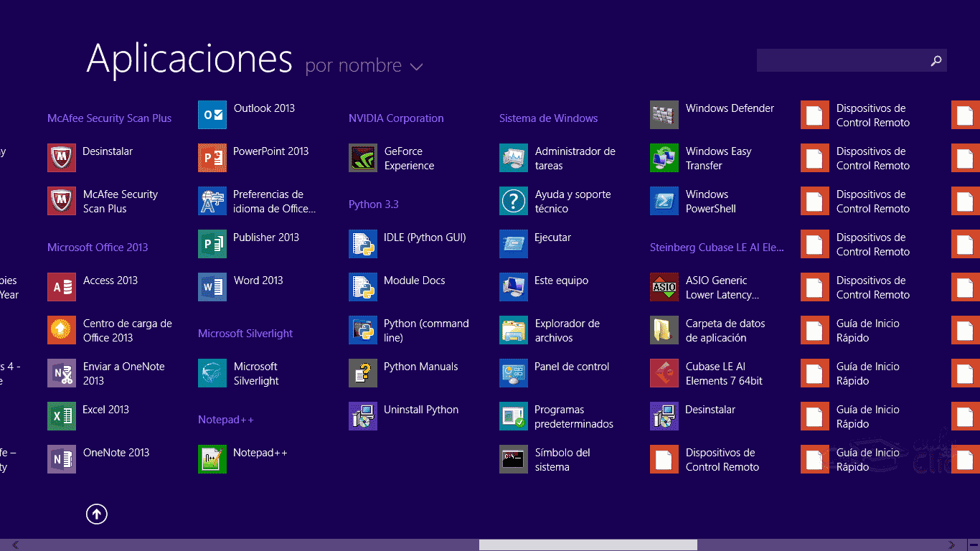Select the Sistema de Windows group header
This screenshot has width=980, height=551.
point(548,118)
